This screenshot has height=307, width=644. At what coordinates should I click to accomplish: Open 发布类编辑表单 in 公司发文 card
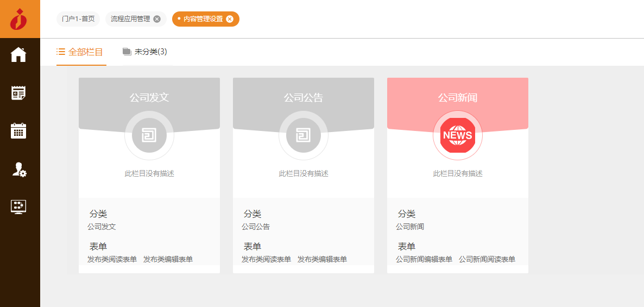(x=168, y=259)
